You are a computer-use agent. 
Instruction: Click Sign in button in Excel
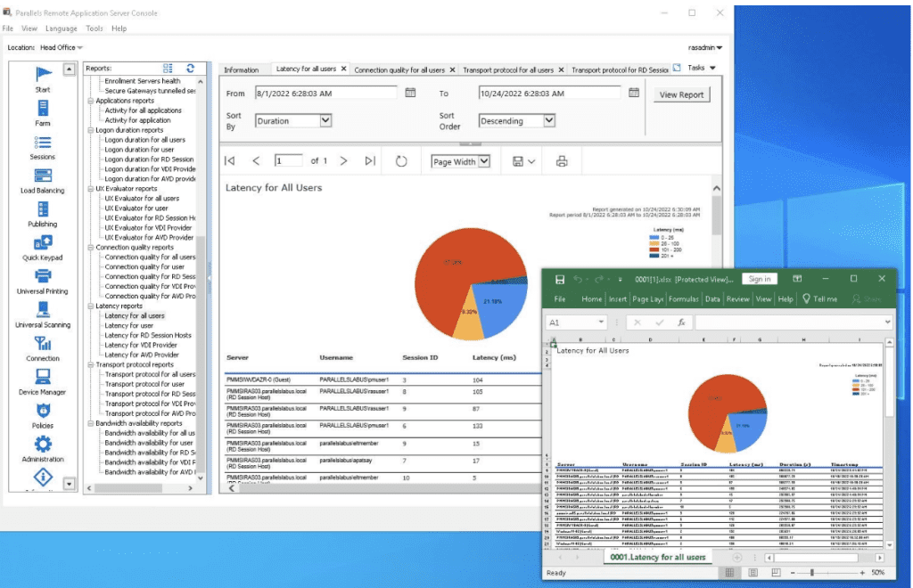[760, 279]
